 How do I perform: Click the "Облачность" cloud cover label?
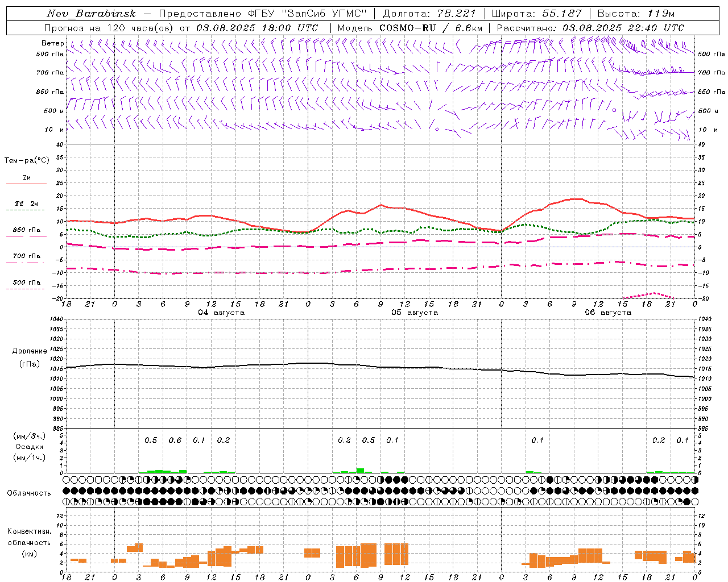click(x=29, y=493)
